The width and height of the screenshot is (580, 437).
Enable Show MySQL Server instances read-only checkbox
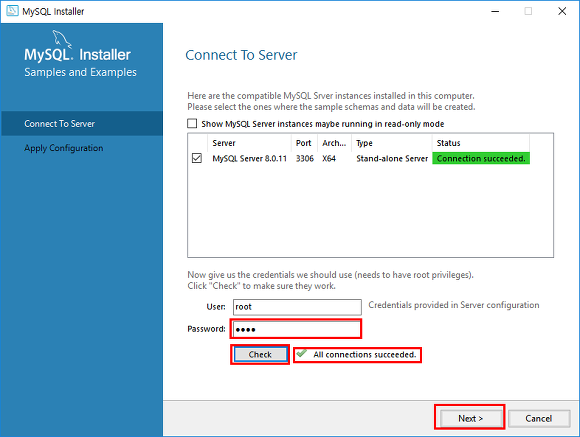192,123
